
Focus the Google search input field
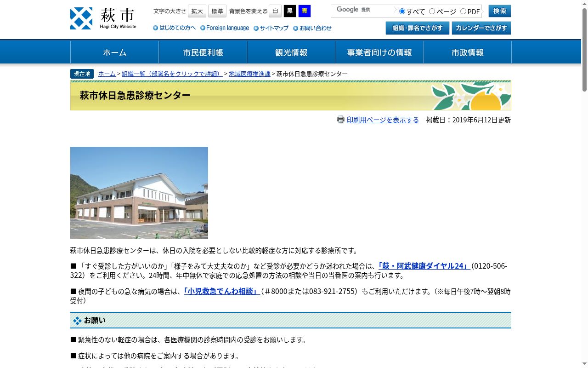pyautogui.click(x=363, y=11)
